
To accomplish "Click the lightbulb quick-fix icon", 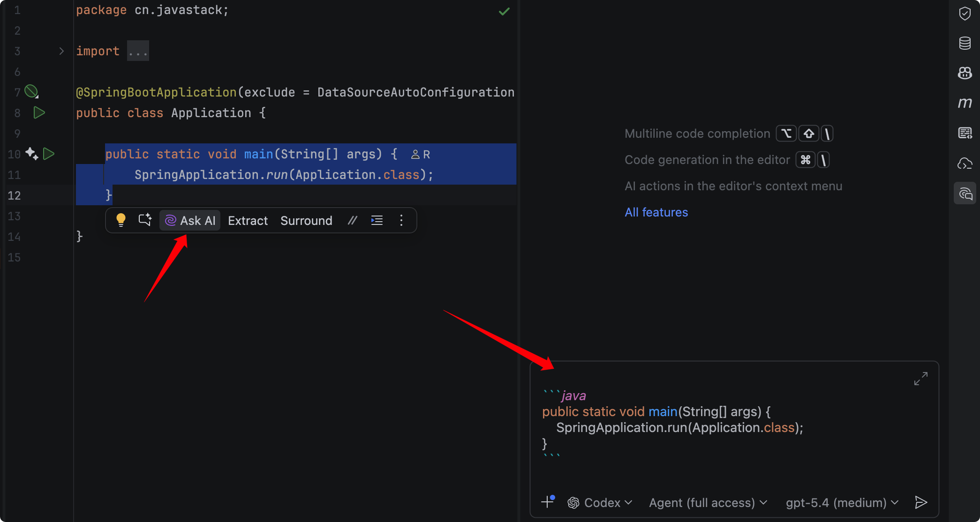I will (121, 220).
